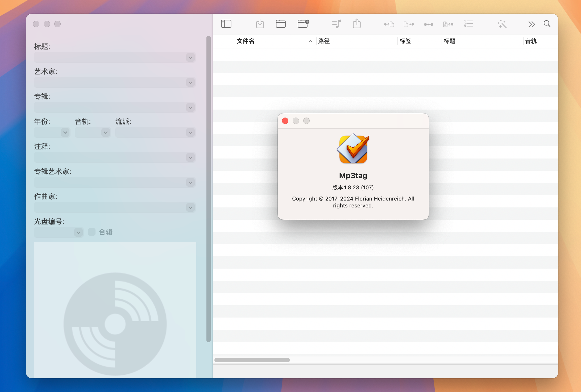Show more toolbar items chevron
The width and height of the screenshot is (581, 392).
(532, 24)
